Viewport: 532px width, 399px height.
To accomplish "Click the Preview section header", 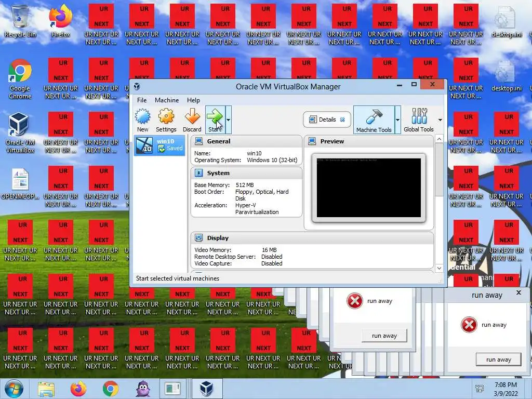I will (369, 141).
